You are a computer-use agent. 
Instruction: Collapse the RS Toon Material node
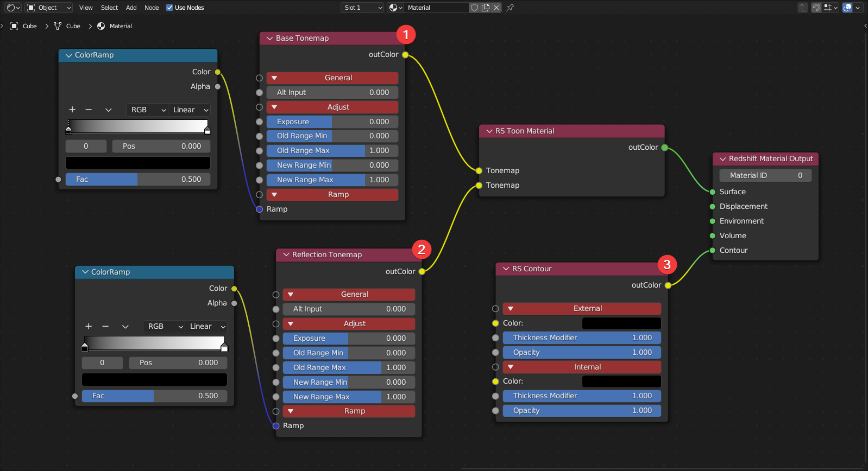[x=489, y=131]
